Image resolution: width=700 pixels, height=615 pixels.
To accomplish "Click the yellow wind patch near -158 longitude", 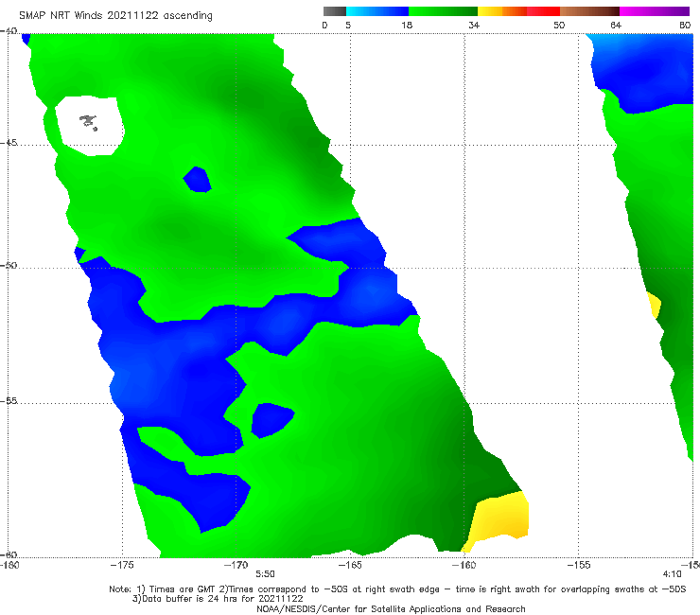I will [500, 518].
